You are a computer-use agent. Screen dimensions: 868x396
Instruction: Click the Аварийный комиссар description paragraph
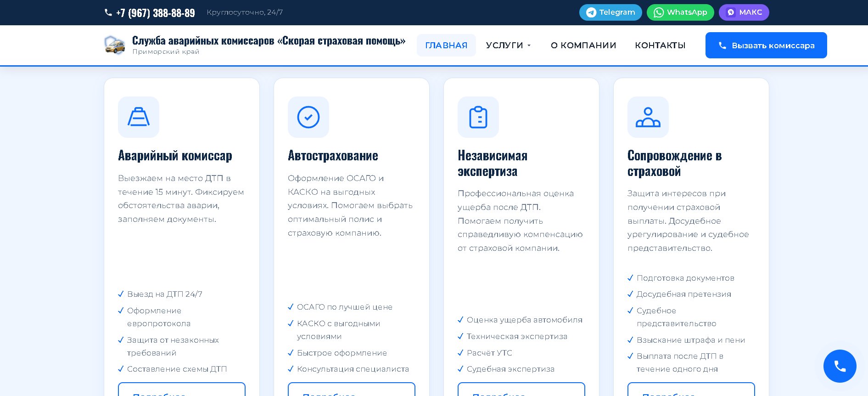tap(181, 198)
